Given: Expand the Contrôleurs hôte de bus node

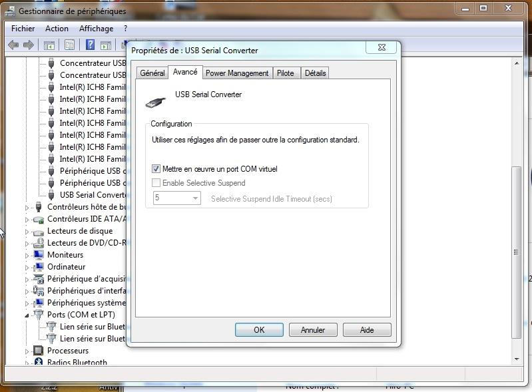Looking at the screenshot, I should [x=27, y=208].
